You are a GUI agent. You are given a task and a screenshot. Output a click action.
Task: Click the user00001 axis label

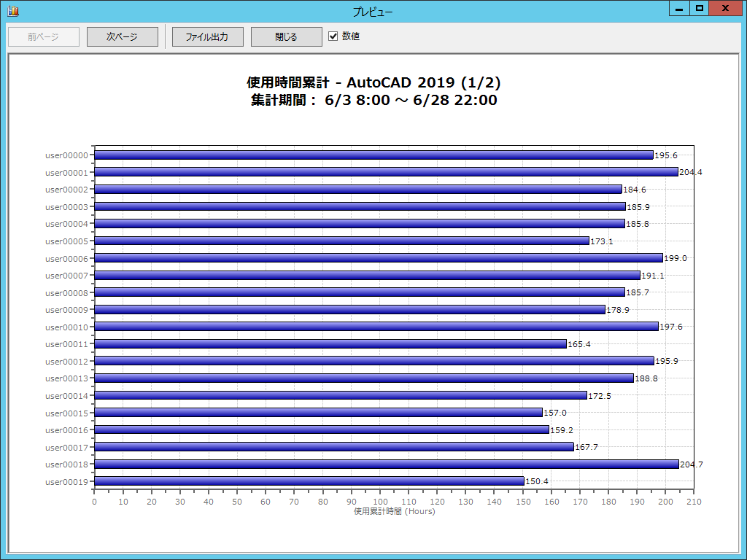click(66, 172)
